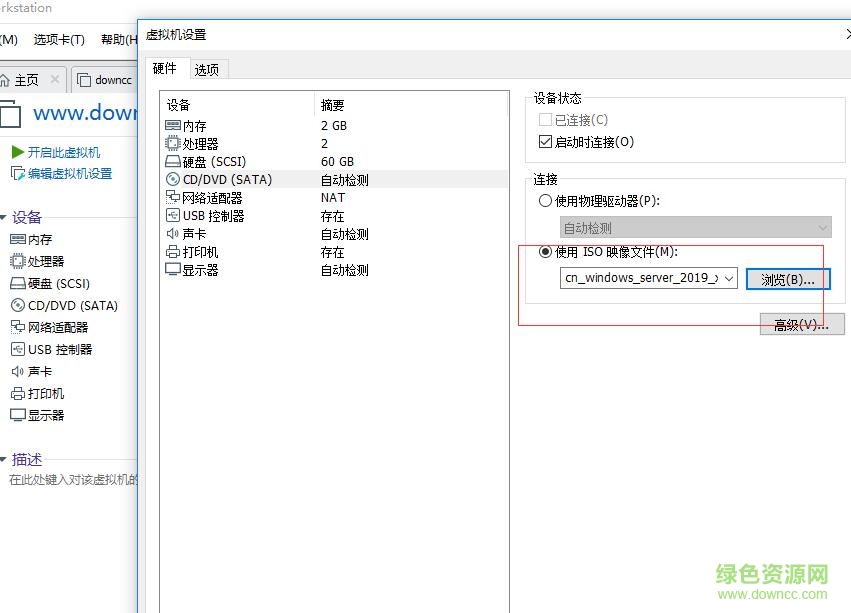Viewport: 851px width, 613px height.
Task: Click the 浏览(B)... button
Action: 787,279
